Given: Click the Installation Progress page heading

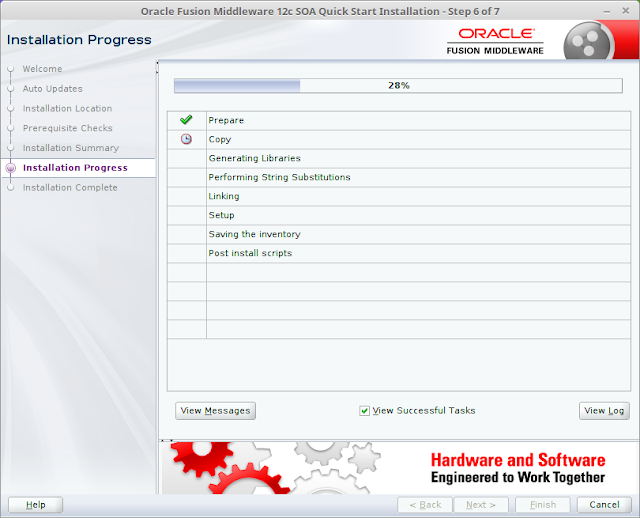Looking at the screenshot, I should pyautogui.click(x=79, y=40).
